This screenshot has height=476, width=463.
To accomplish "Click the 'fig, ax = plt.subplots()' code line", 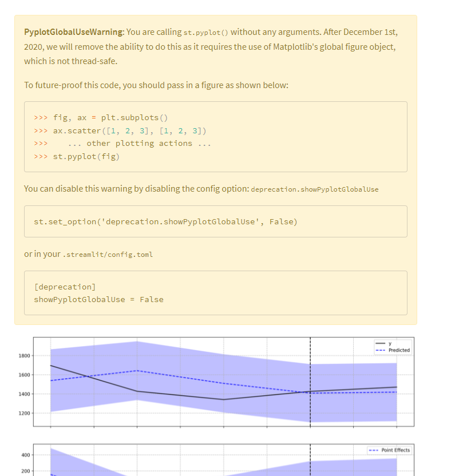I will click(x=101, y=117).
